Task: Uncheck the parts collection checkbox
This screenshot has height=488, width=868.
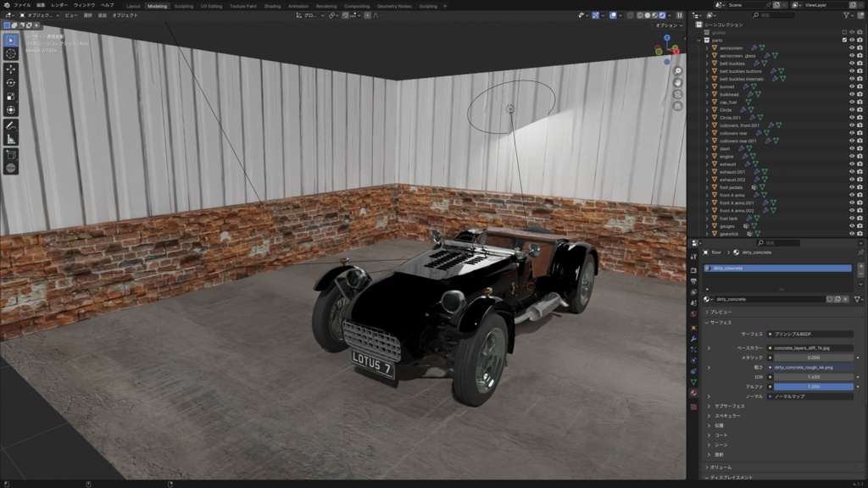Action: click(x=844, y=41)
